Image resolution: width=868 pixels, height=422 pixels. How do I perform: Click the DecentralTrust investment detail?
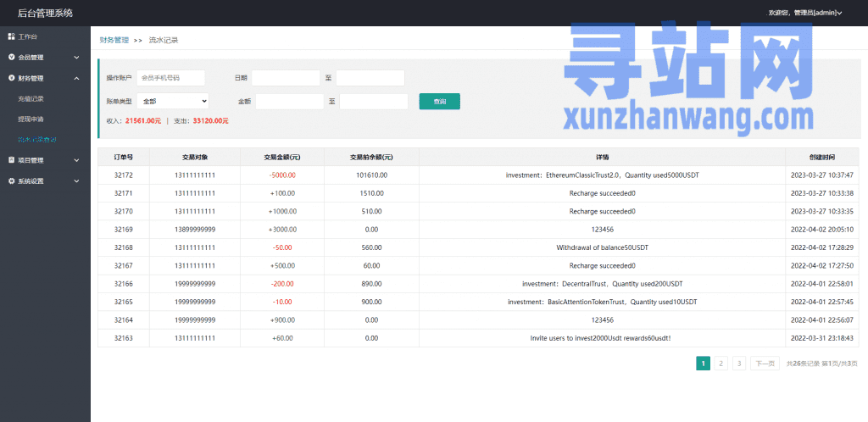click(603, 284)
